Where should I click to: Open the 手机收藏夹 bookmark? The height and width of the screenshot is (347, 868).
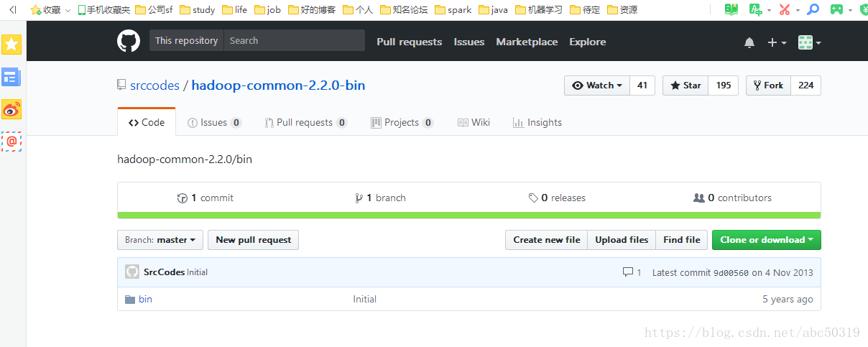pyautogui.click(x=104, y=10)
